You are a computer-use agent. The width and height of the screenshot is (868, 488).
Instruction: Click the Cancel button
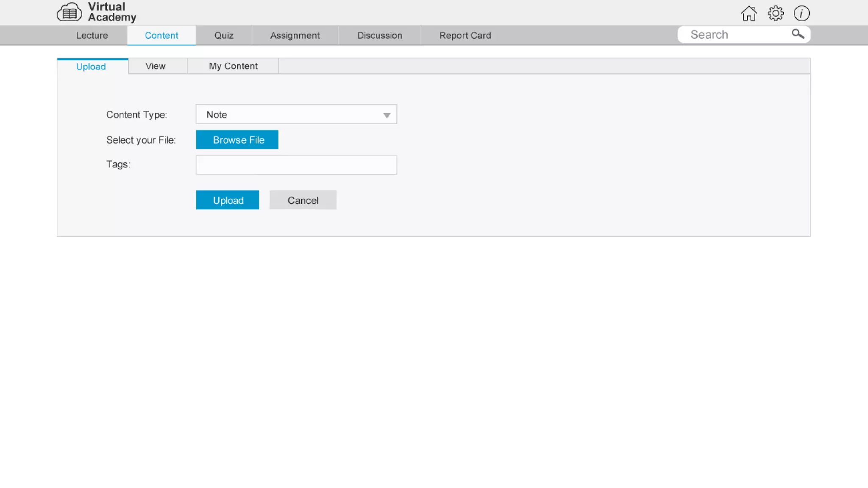303,200
